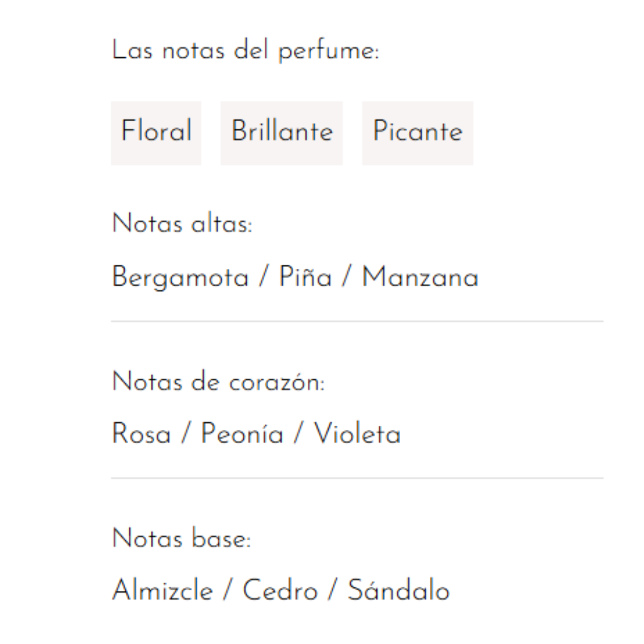Click the Manzana note
This screenshot has width=644, height=644.
click(x=420, y=278)
